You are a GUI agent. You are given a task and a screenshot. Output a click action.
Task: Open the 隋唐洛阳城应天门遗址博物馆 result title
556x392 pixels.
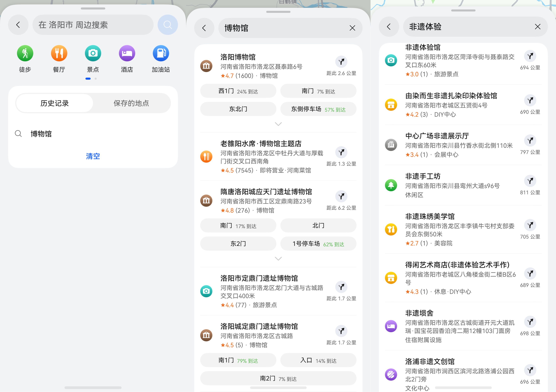[266, 192]
